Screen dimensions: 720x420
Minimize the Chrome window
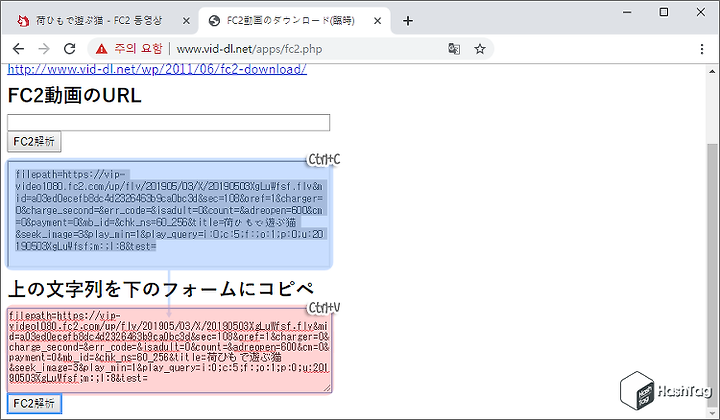[x=627, y=12]
